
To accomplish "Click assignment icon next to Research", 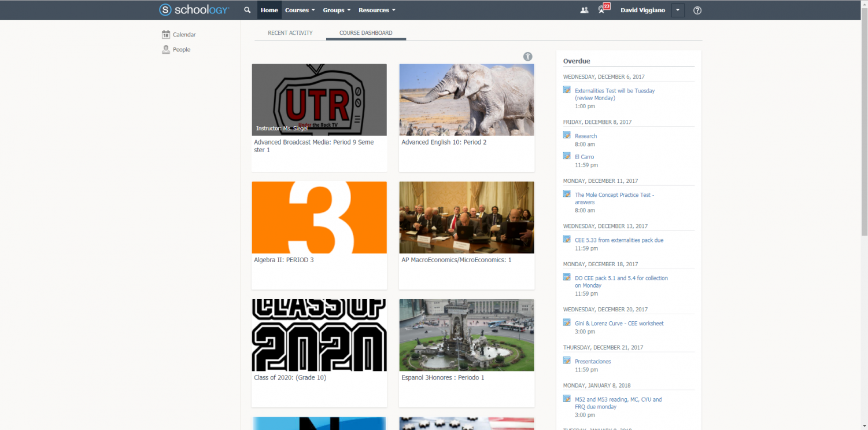I will point(567,135).
